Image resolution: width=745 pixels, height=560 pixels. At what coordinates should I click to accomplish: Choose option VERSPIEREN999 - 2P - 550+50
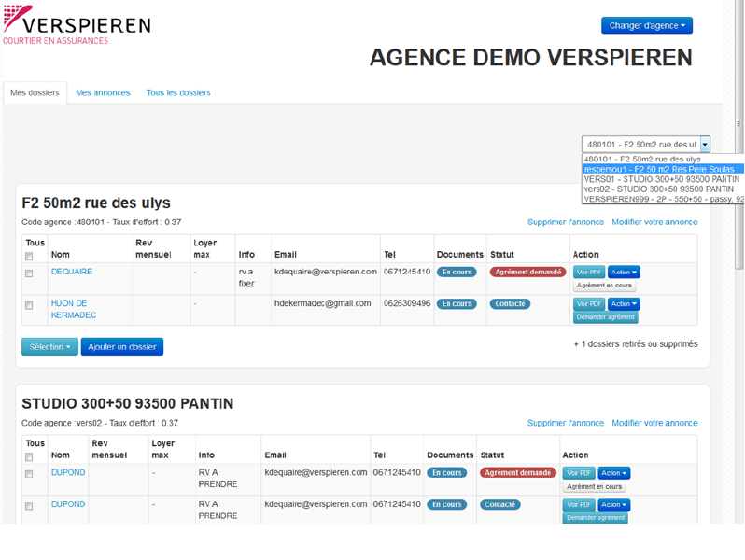[663, 199]
